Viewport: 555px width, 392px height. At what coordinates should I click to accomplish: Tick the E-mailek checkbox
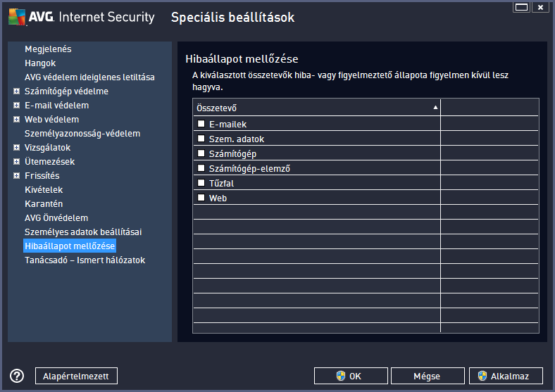click(201, 123)
